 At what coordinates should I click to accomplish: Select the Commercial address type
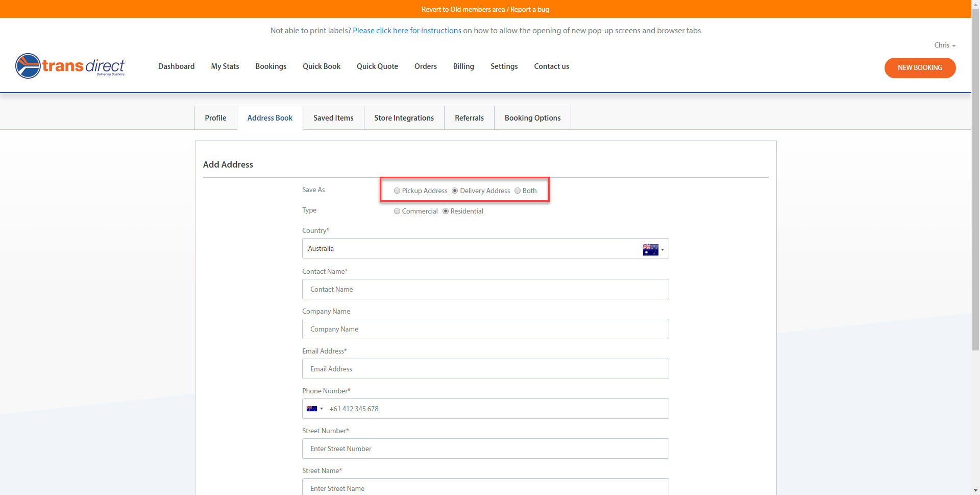pos(397,211)
